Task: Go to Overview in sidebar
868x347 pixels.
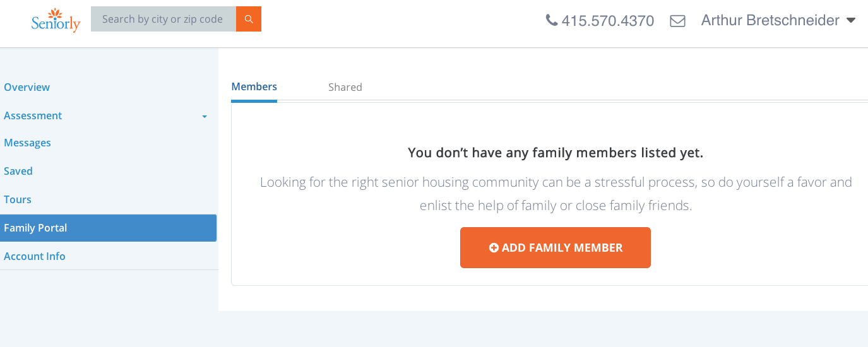Action: click(27, 87)
